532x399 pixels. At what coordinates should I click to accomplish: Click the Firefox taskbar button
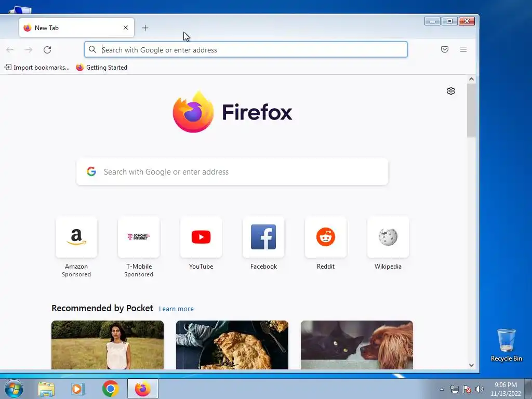coord(143,389)
